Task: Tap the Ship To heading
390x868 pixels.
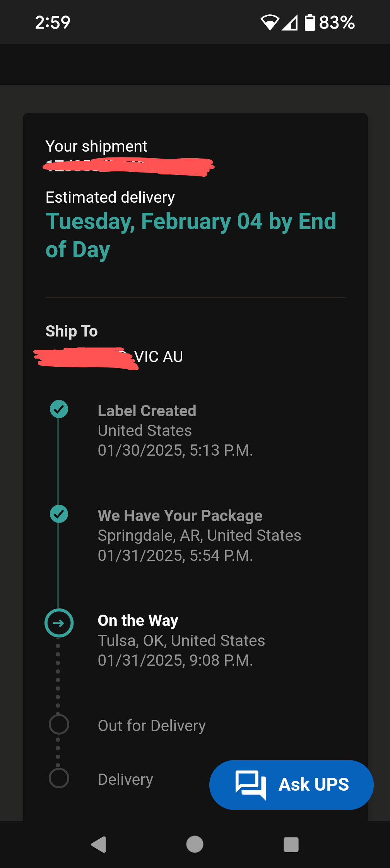Action: (72, 331)
